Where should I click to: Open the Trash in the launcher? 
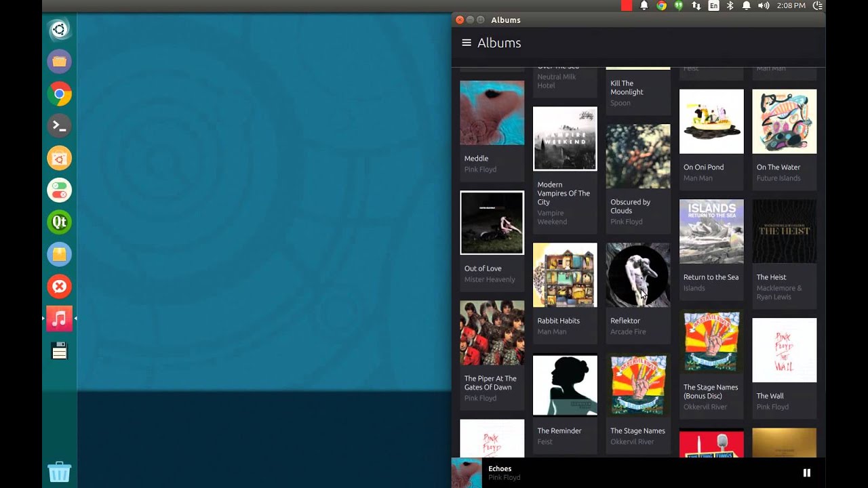[59, 472]
